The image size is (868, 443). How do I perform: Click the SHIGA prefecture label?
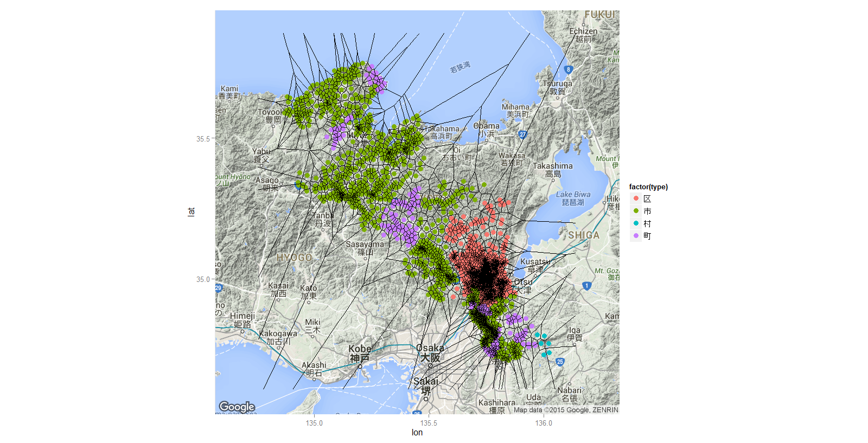[584, 235]
